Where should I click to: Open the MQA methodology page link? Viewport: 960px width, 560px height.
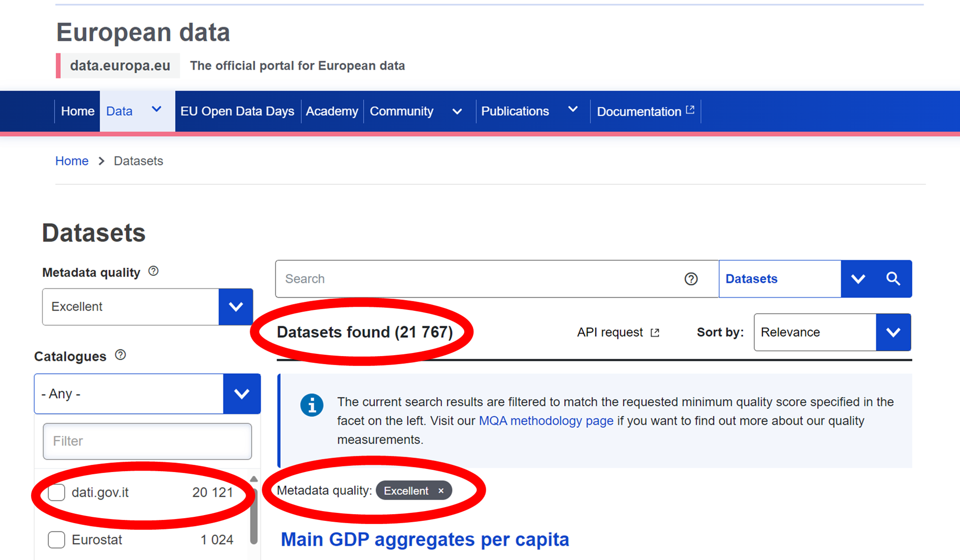546,421
